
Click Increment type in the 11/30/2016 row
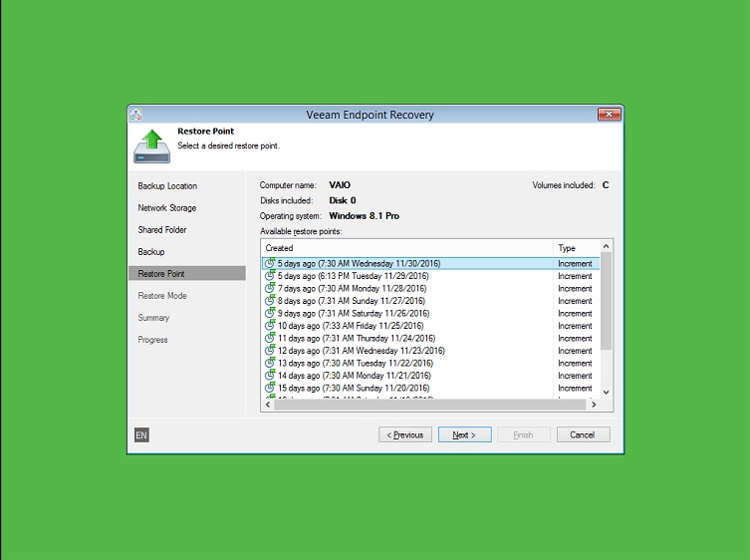coord(575,263)
